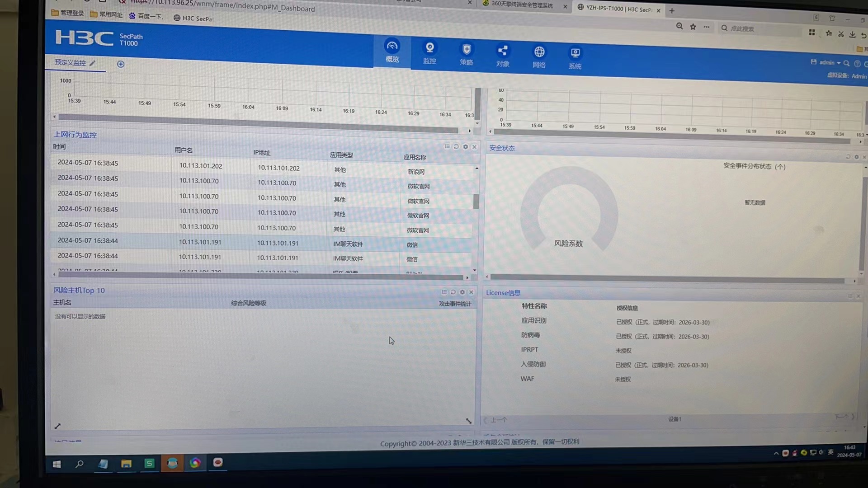
Task: Click right arrow of traffic chart scrollbar
Action: coord(469,131)
